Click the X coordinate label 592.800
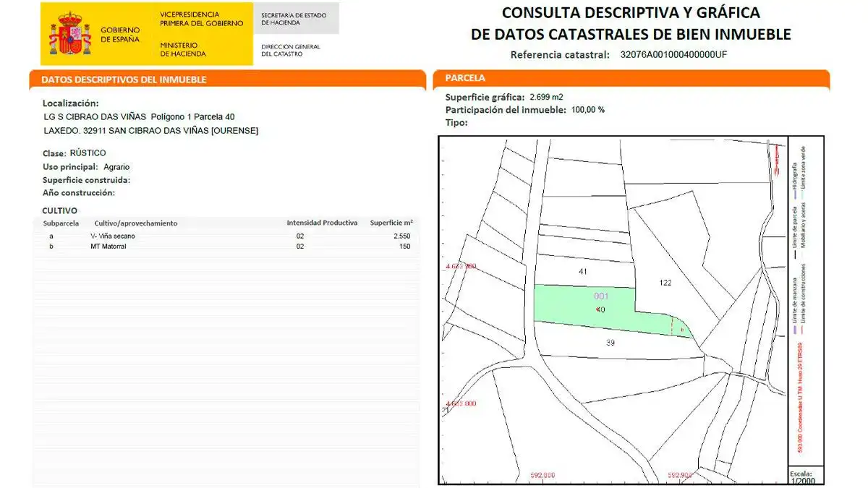Viewport: 868px width, 488px height. click(x=542, y=475)
